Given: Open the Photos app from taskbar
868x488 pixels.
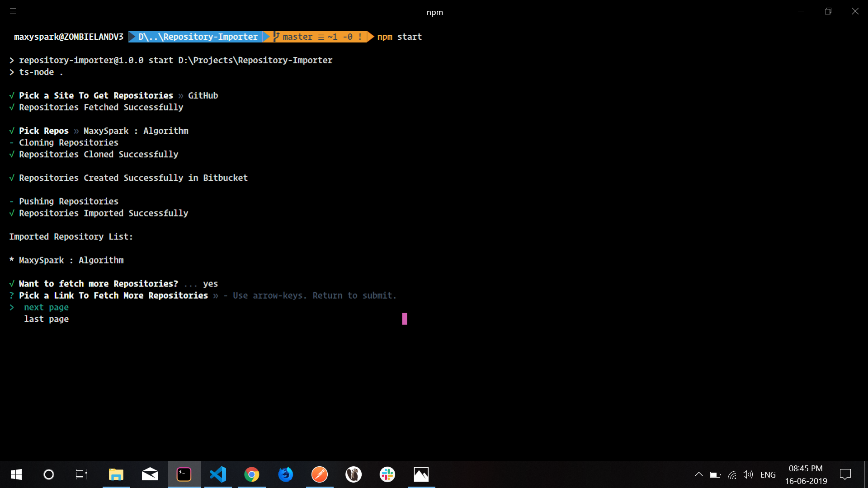Looking at the screenshot, I should coord(421,474).
